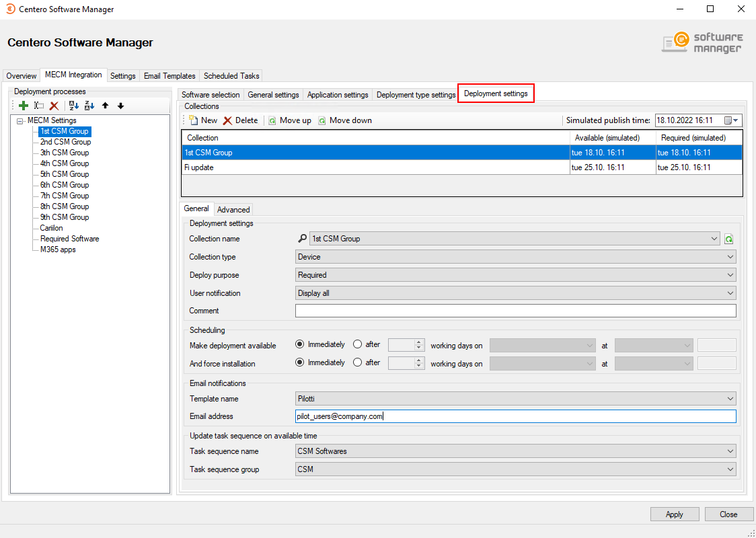Click Move down in Collections toolbar
The width and height of the screenshot is (756, 538).
tap(344, 120)
